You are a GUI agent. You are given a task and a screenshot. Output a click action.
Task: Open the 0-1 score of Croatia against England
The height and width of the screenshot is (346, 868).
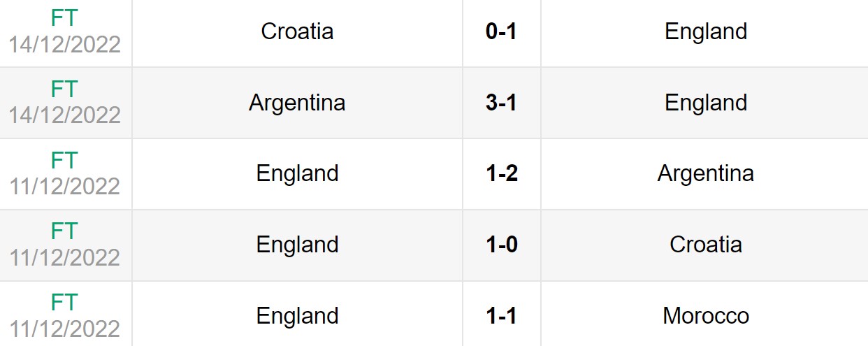coord(501,31)
